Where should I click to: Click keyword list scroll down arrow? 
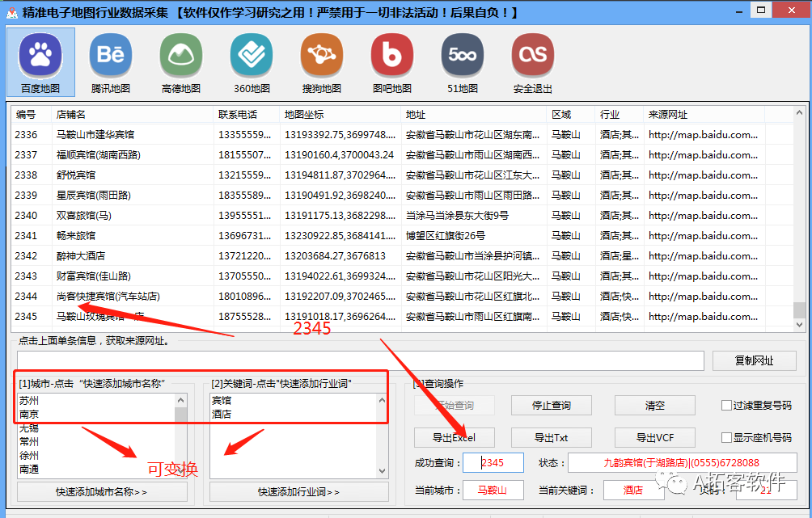coord(383,471)
